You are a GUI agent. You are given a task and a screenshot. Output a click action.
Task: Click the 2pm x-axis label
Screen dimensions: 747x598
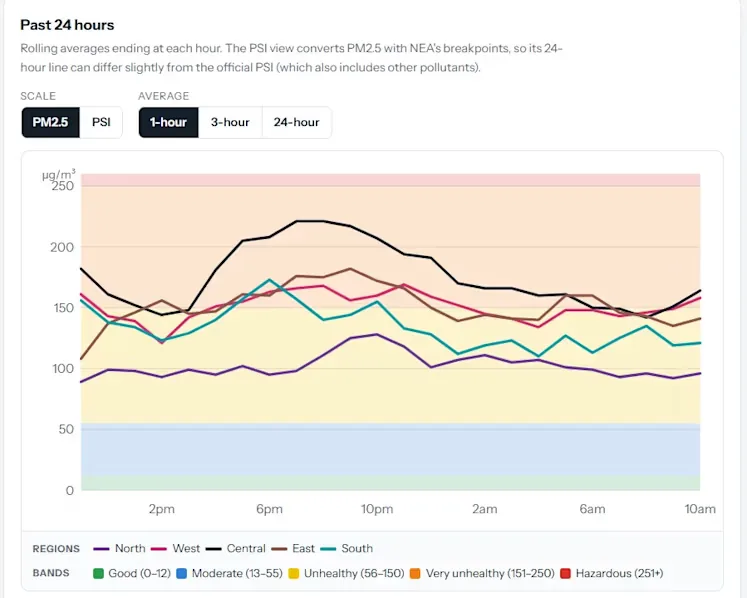162,509
